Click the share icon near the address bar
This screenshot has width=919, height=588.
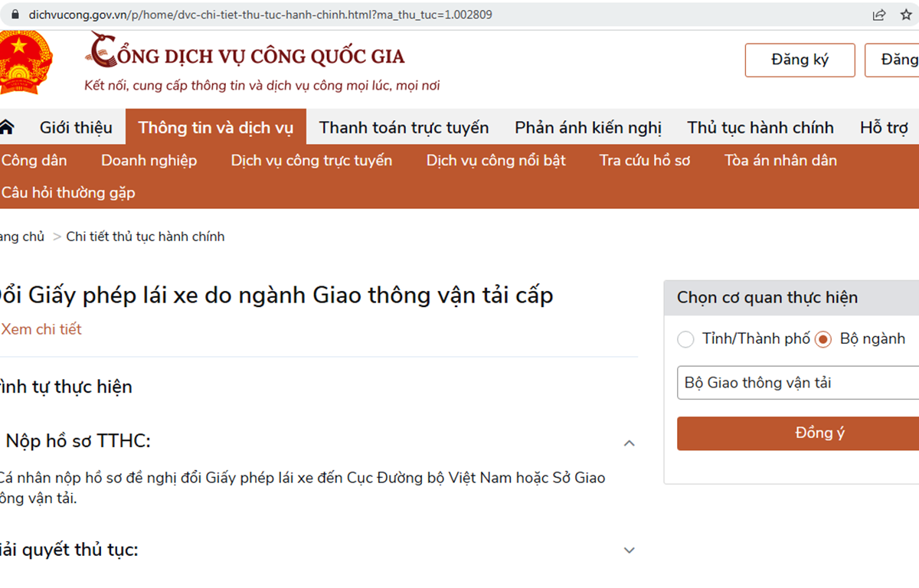[x=878, y=14]
